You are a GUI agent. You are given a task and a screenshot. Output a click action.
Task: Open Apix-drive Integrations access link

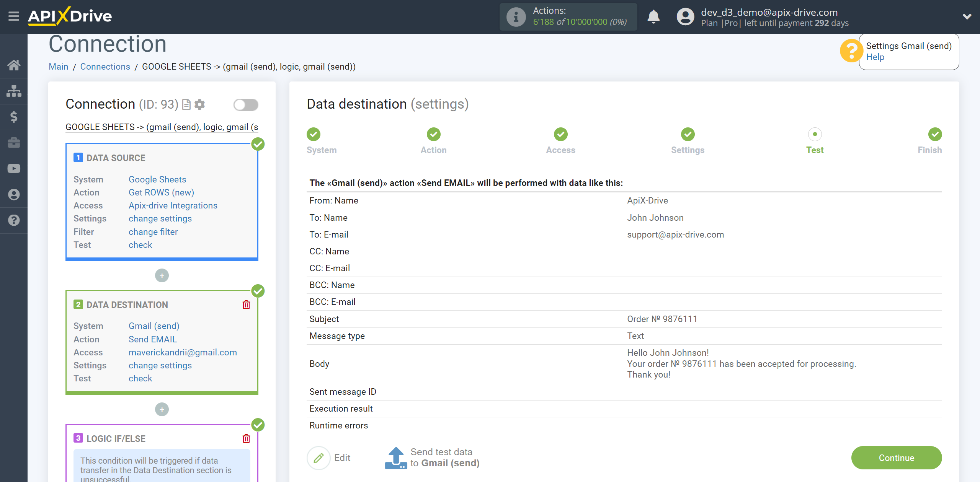(x=173, y=205)
